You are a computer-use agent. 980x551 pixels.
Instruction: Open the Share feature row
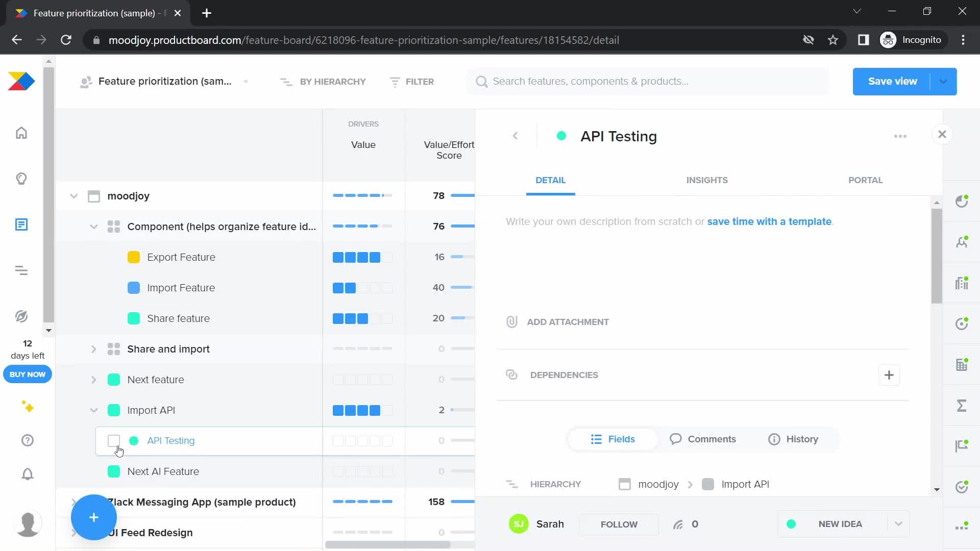179,318
